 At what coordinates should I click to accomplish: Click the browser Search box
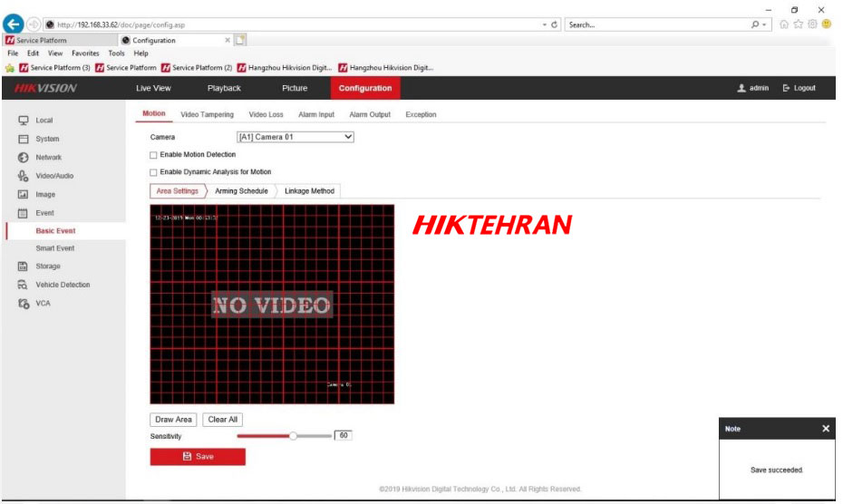[x=659, y=24]
